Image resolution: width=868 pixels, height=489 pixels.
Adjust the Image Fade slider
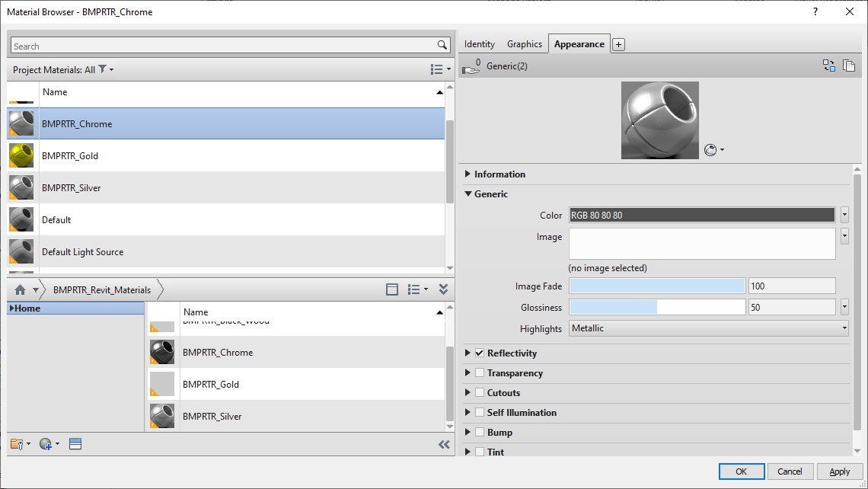(657, 286)
